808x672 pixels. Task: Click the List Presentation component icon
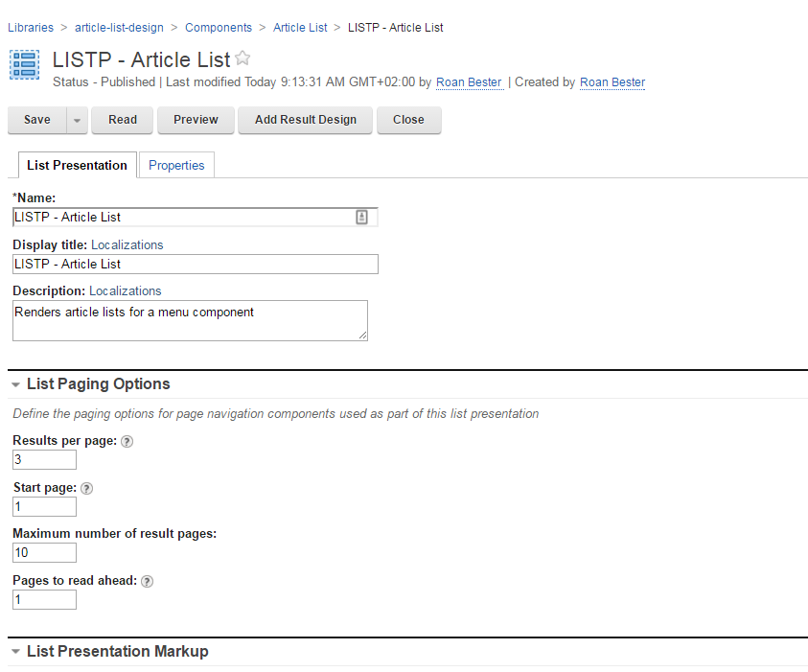(x=25, y=64)
